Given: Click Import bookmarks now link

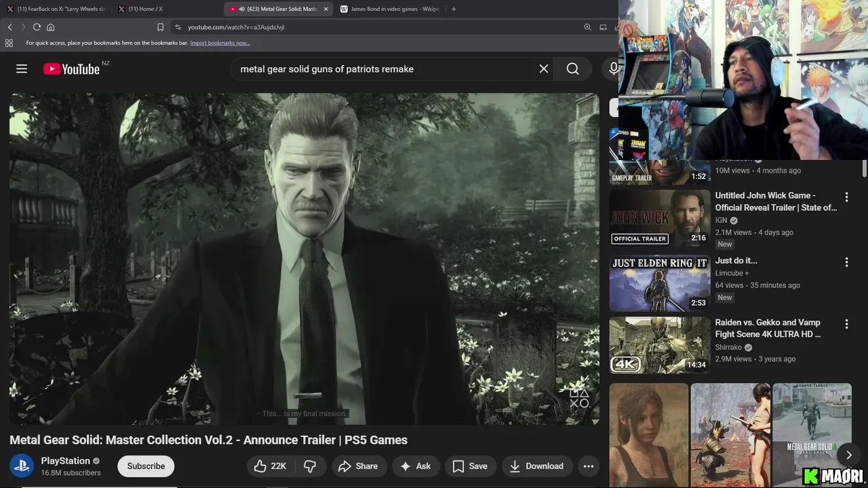Looking at the screenshot, I should click(220, 43).
